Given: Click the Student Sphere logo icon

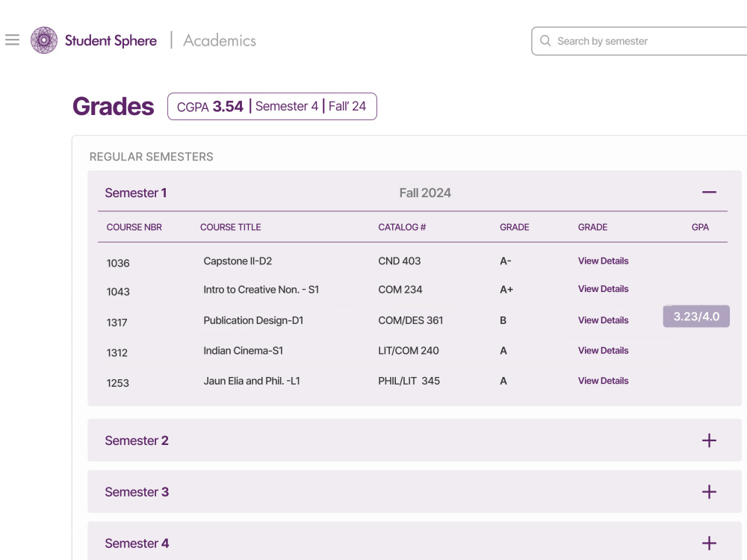Looking at the screenshot, I should pyautogui.click(x=44, y=40).
